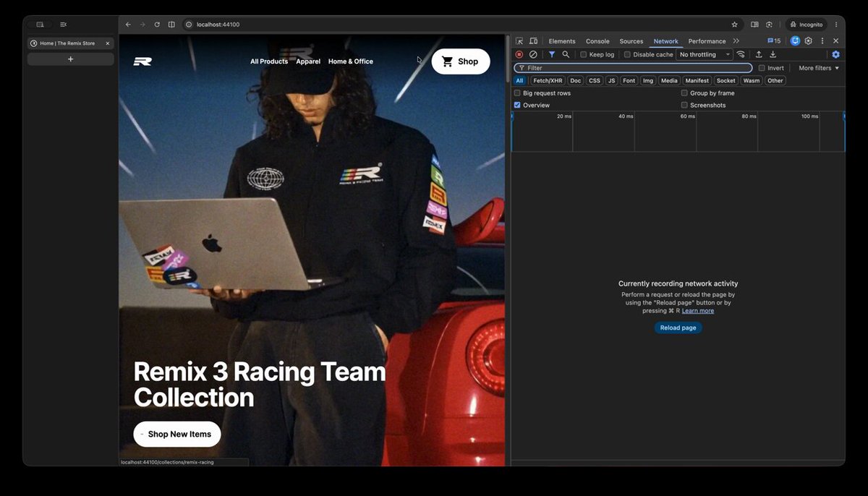Viewport: 868px width, 496px height.
Task: Stop recording network log
Action: pyautogui.click(x=519, y=54)
